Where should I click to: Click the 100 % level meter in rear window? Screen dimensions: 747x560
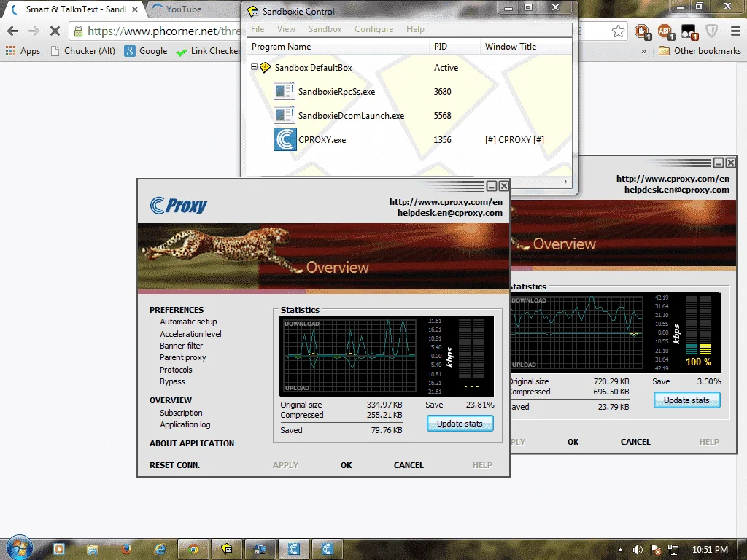coord(698,332)
